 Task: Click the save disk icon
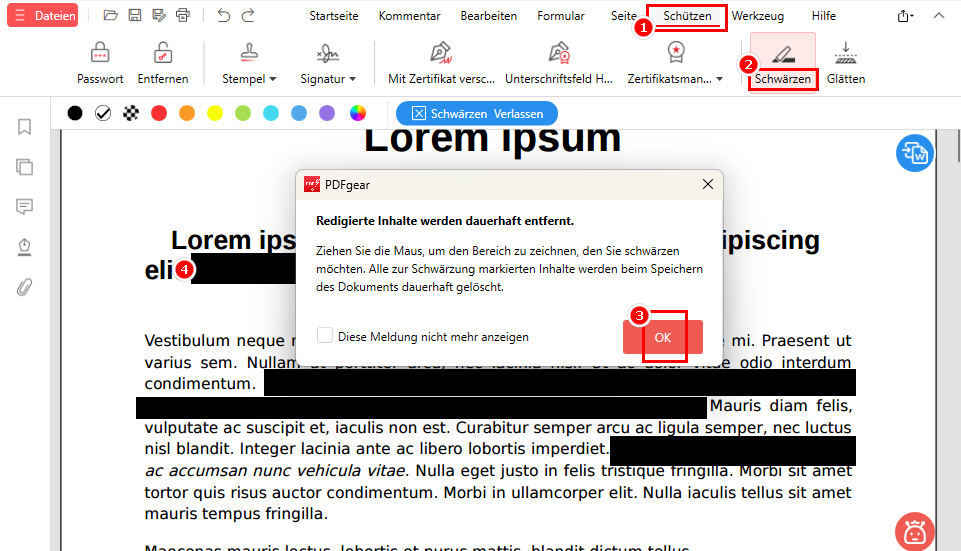(x=135, y=15)
